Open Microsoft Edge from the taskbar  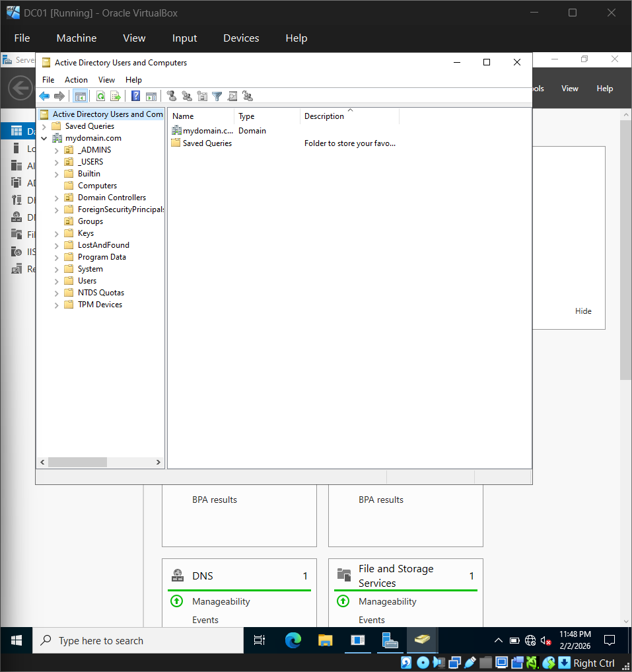(x=293, y=640)
